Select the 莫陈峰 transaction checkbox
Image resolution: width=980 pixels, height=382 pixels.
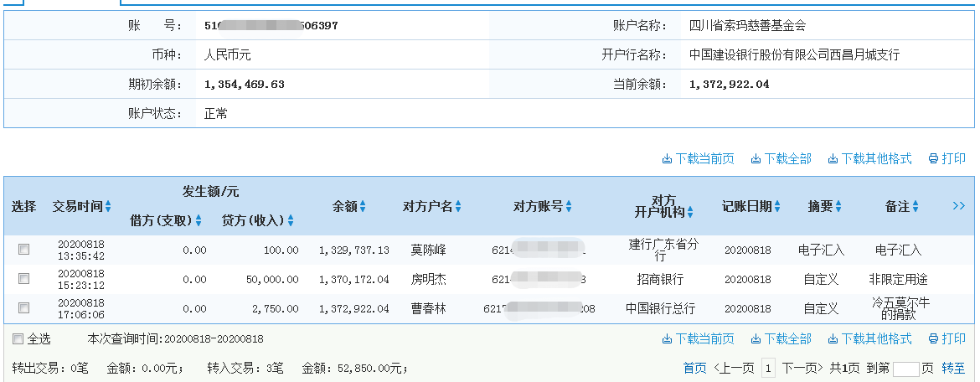23,250
